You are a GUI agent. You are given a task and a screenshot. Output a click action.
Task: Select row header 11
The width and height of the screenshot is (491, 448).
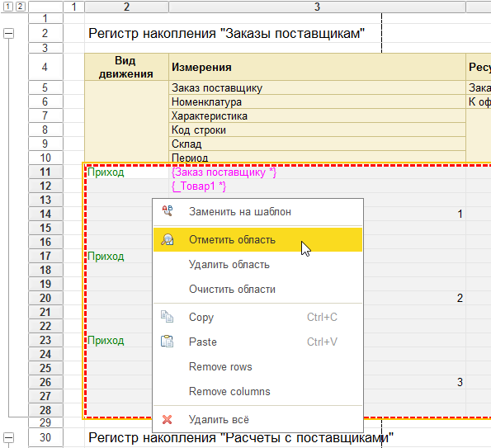tap(45, 172)
